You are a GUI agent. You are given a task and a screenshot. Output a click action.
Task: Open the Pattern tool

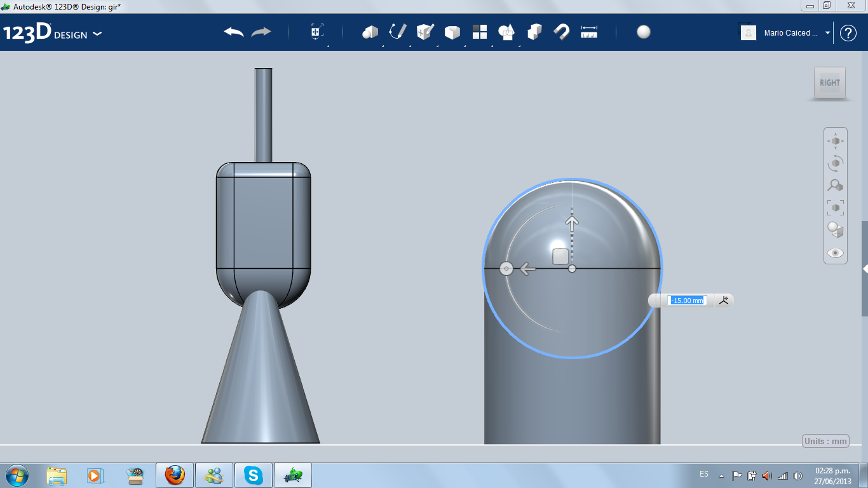click(x=479, y=32)
